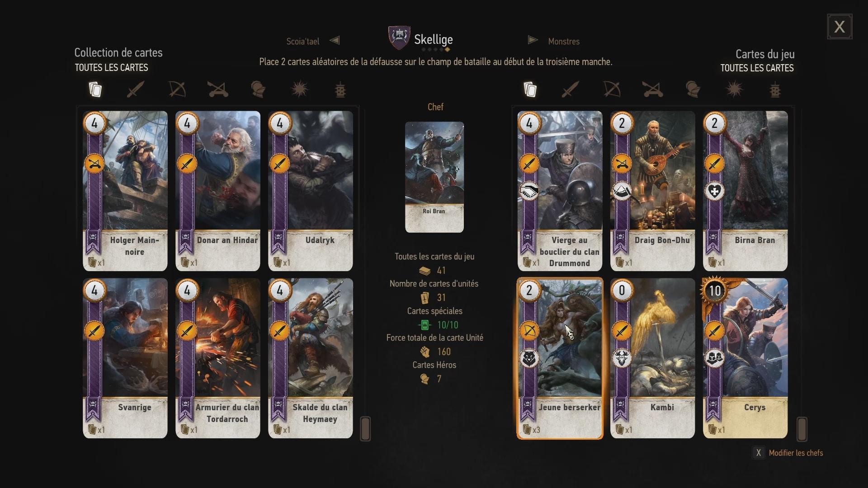Switch to previous faction Scoia'tael arrow
868x488 pixels.
[x=335, y=40]
